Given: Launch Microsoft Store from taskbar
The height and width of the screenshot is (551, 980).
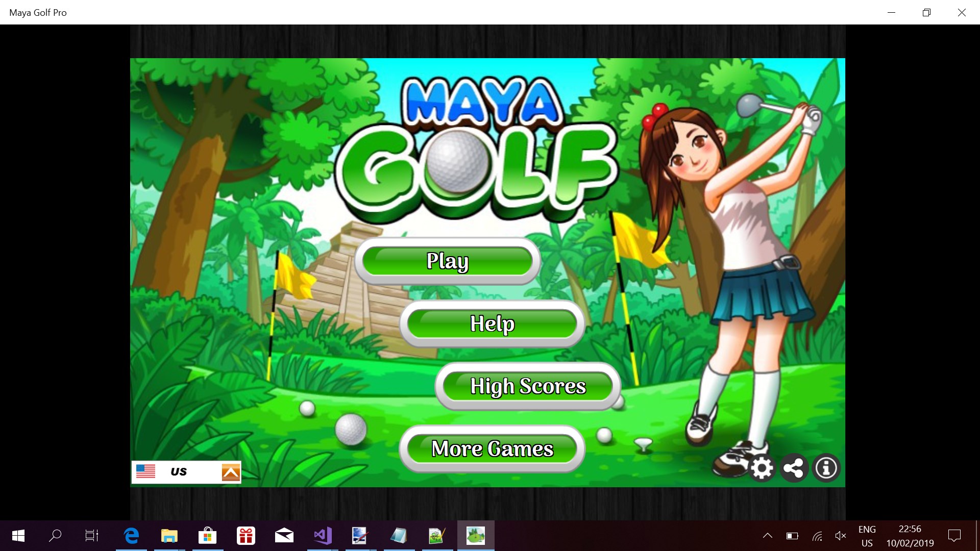Looking at the screenshot, I should [208, 536].
